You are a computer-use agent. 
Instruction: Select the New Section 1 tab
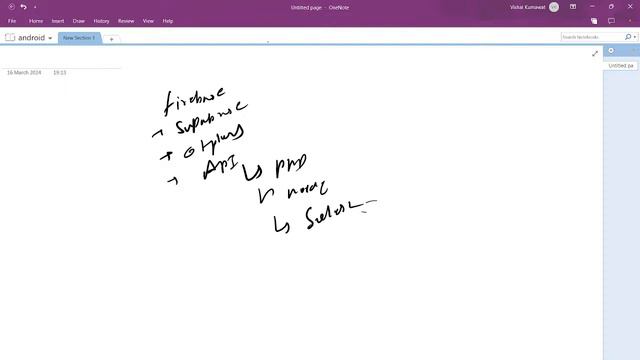(x=79, y=38)
